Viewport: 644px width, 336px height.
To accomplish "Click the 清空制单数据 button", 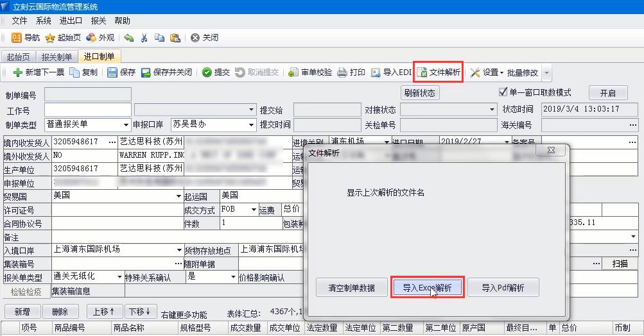I will tap(351, 288).
